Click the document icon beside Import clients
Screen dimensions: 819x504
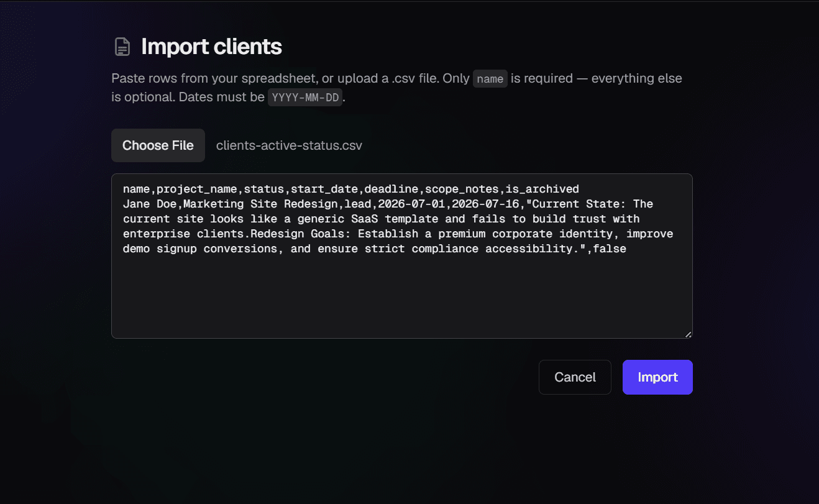pos(122,47)
